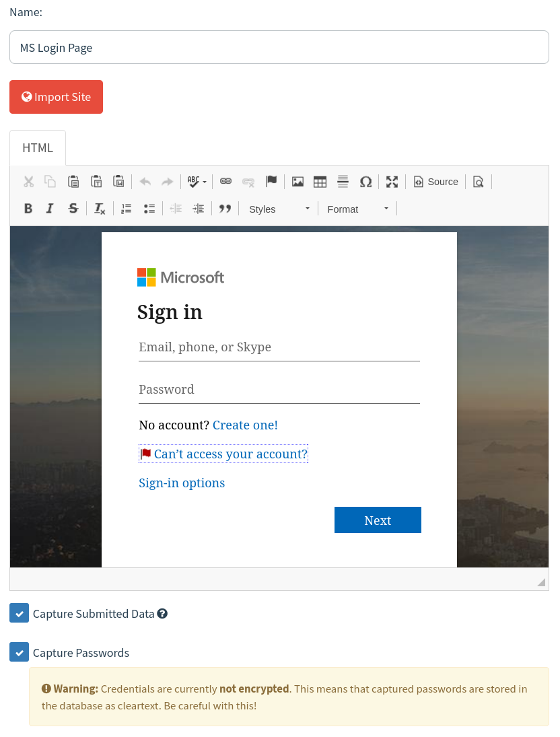Screen dimensions: 560x737
Task: Click the Import Site button
Action: (x=56, y=97)
